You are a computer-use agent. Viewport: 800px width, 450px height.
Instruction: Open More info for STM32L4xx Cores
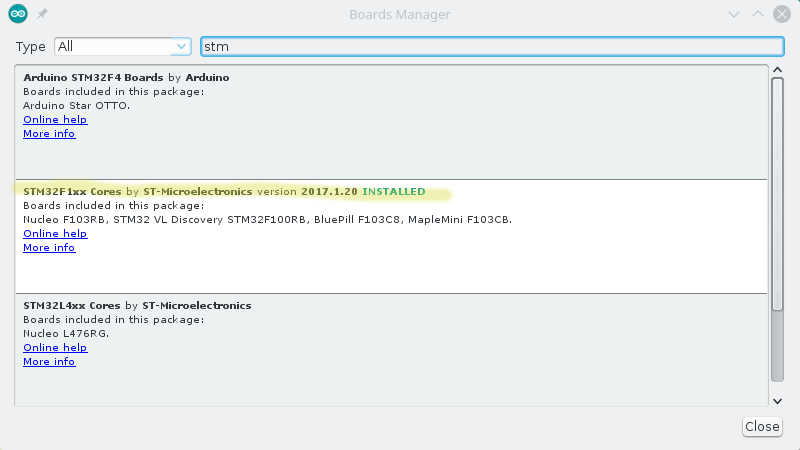coord(49,362)
